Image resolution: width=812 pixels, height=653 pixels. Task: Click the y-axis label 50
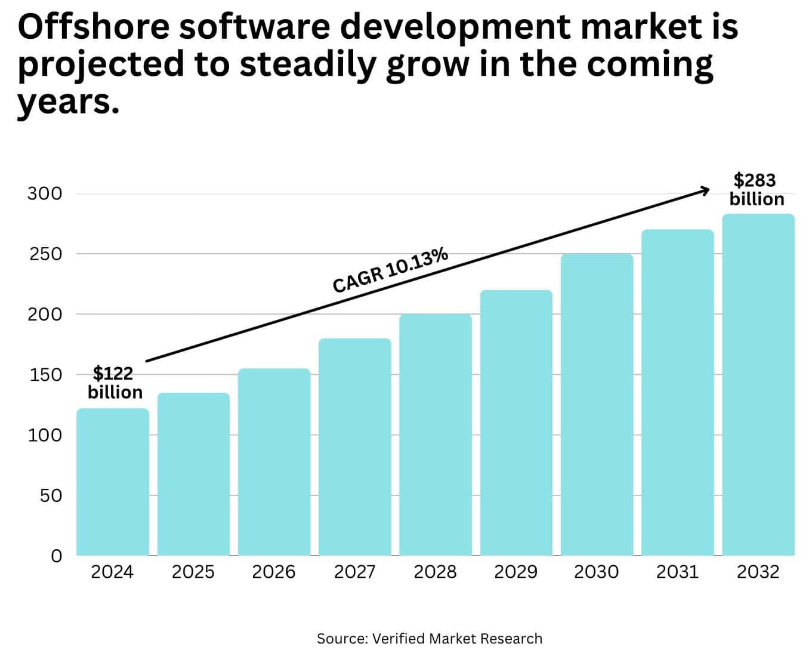click(51, 495)
